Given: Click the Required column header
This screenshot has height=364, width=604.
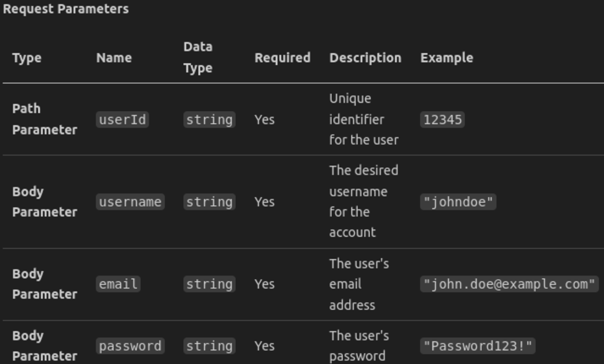Looking at the screenshot, I should (x=282, y=58).
